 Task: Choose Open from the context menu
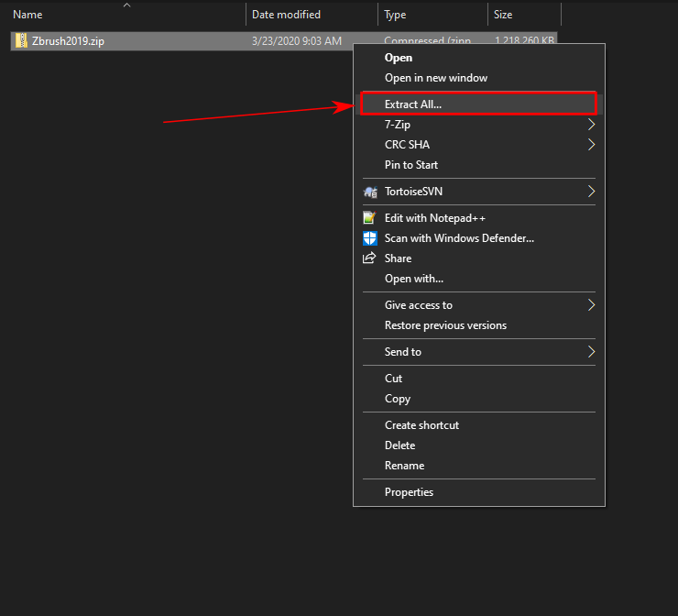[x=479, y=58]
